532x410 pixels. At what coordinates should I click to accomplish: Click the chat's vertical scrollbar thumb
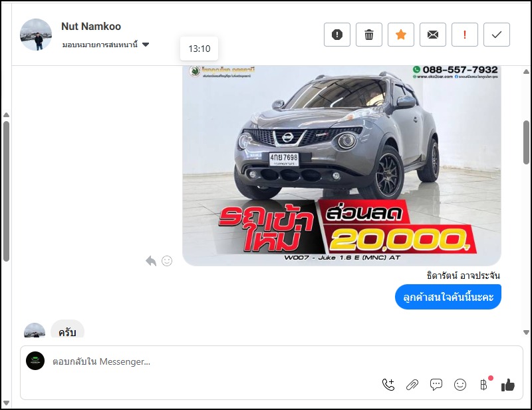click(x=526, y=142)
